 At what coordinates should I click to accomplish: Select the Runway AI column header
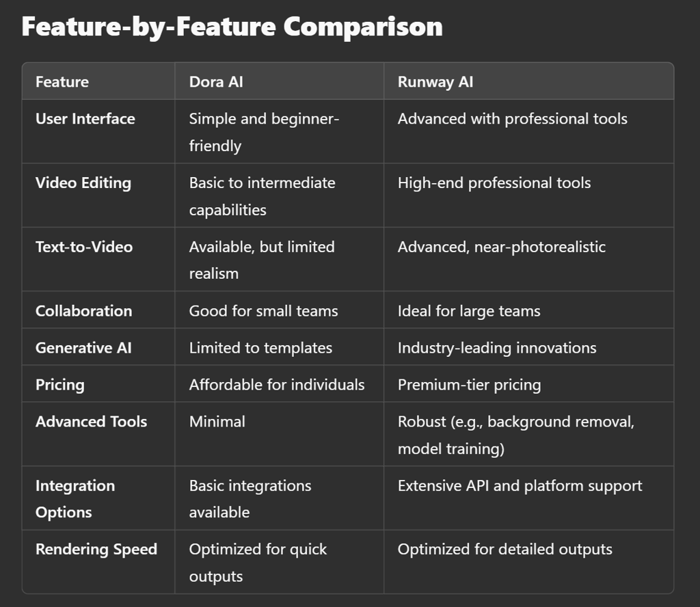[x=435, y=81]
